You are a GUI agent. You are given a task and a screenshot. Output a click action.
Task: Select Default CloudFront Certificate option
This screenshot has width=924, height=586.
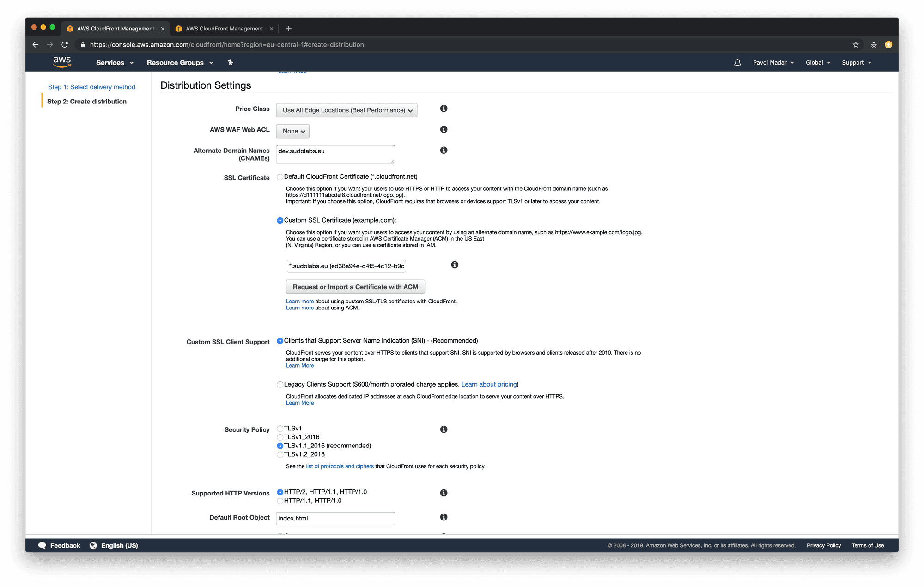click(x=280, y=177)
